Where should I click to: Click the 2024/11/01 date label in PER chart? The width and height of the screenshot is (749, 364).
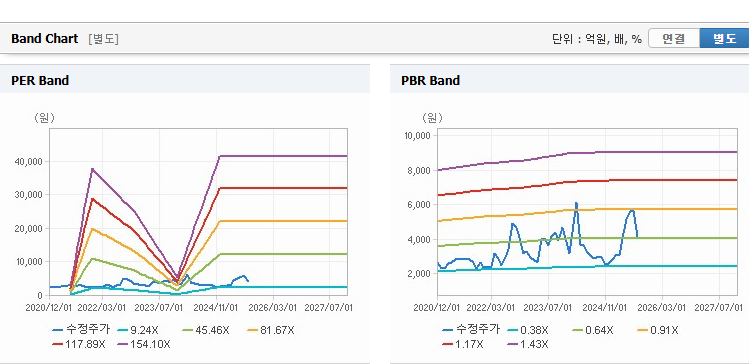(x=215, y=307)
